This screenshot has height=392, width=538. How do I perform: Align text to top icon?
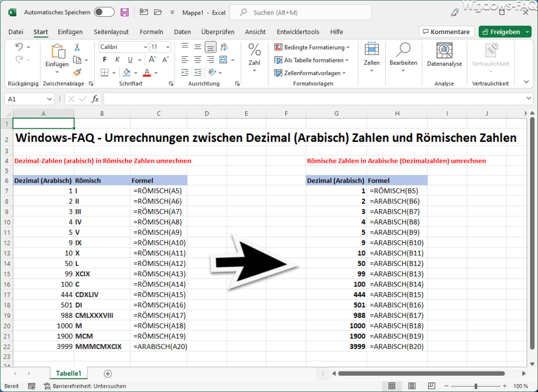click(185, 47)
